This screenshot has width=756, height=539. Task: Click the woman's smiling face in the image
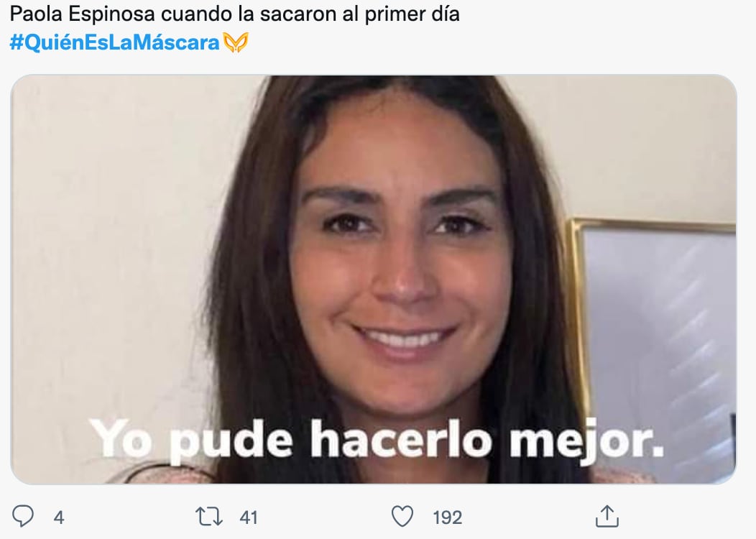pos(400,260)
